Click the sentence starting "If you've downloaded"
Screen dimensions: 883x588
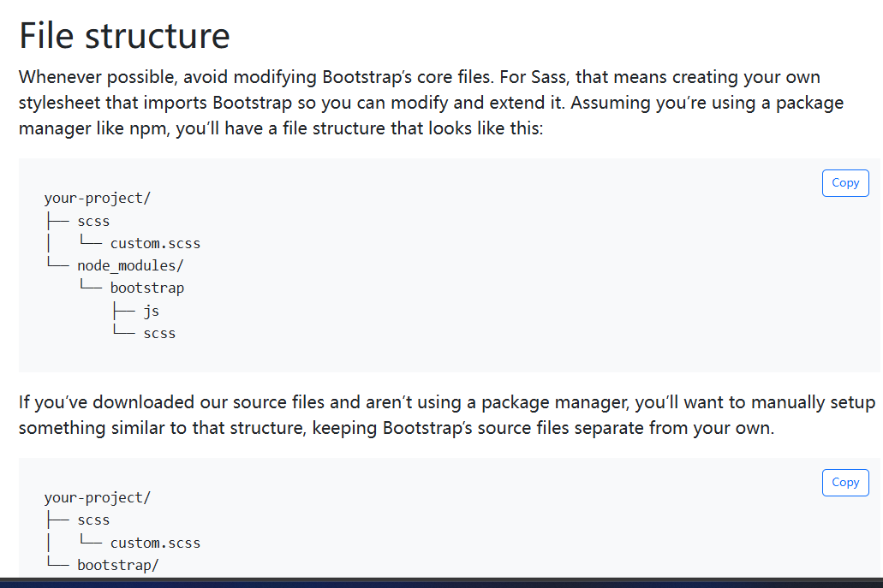tap(446, 415)
